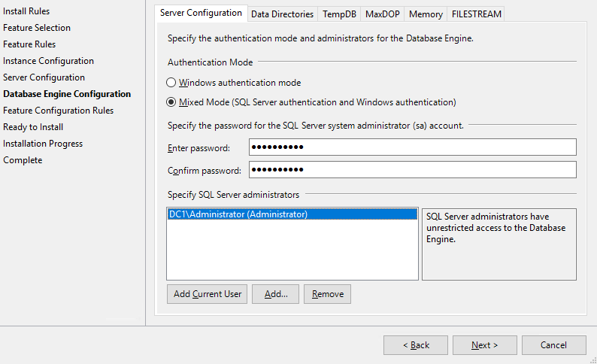Click Add Current User button

[x=207, y=294]
